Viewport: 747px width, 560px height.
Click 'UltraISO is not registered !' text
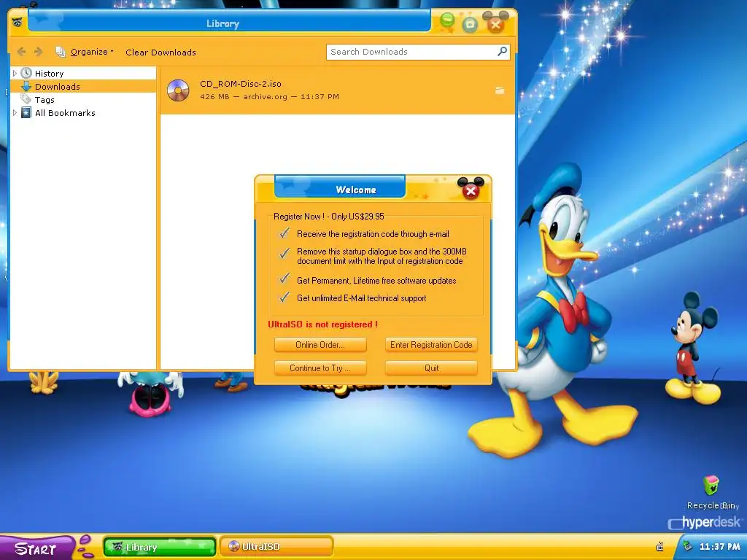pyautogui.click(x=323, y=324)
